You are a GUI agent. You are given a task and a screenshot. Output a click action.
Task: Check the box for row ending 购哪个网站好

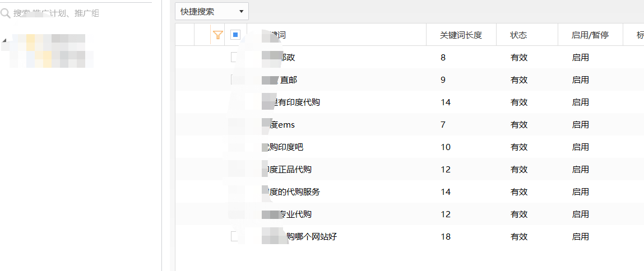[x=235, y=236]
